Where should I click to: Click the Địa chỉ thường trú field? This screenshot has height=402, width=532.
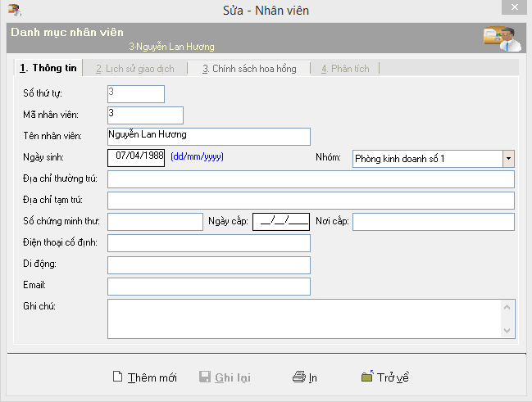pyautogui.click(x=310, y=179)
